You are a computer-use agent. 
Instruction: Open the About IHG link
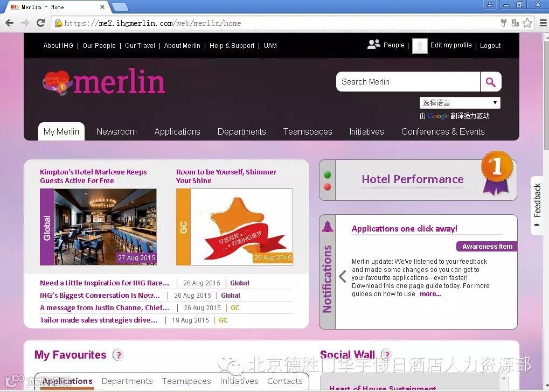[x=58, y=45]
